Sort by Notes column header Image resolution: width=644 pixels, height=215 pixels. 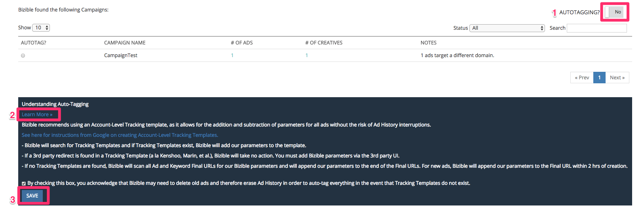click(x=429, y=43)
